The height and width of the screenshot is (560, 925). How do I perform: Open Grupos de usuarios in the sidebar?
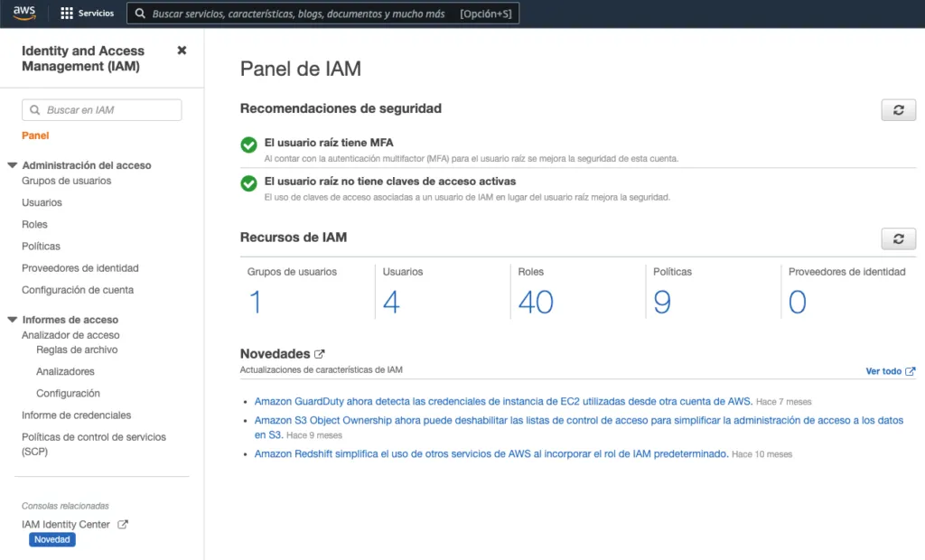coord(66,181)
